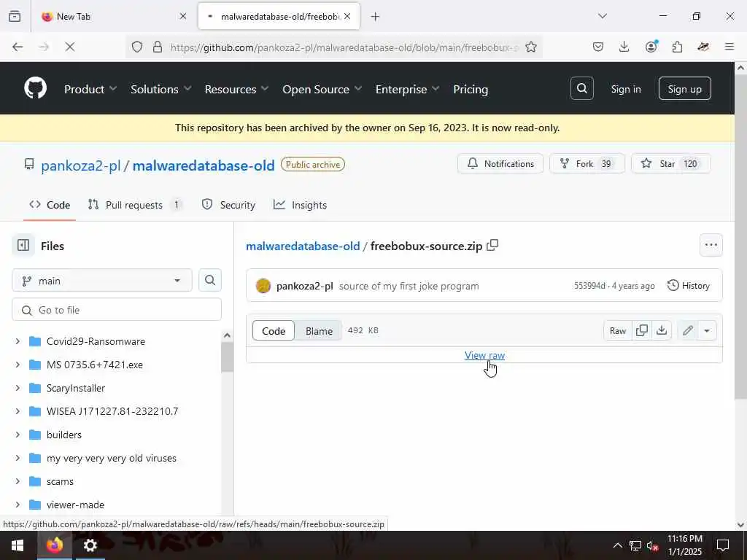Open the more file actions ellipsis button

711,245
